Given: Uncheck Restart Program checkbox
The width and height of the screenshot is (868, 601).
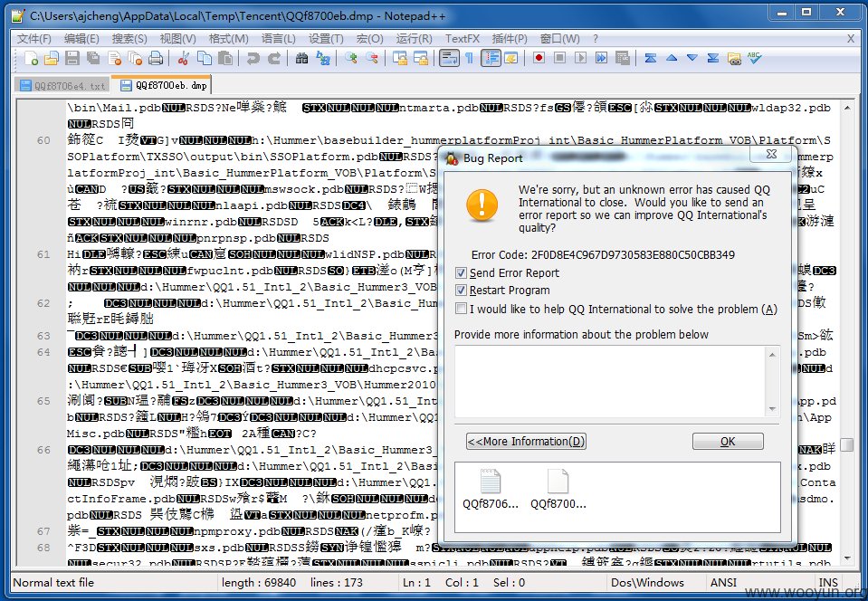Looking at the screenshot, I should pyautogui.click(x=461, y=290).
